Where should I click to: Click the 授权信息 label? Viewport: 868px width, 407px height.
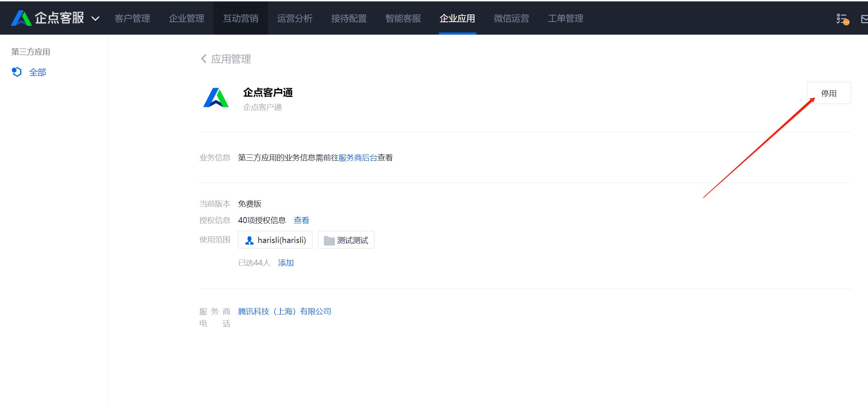[x=215, y=220]
